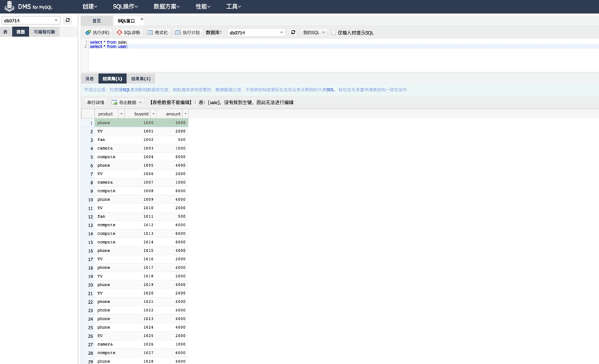
Task: Refresh the db0714 object list in the left panel
Action: (x=68, y=20)
